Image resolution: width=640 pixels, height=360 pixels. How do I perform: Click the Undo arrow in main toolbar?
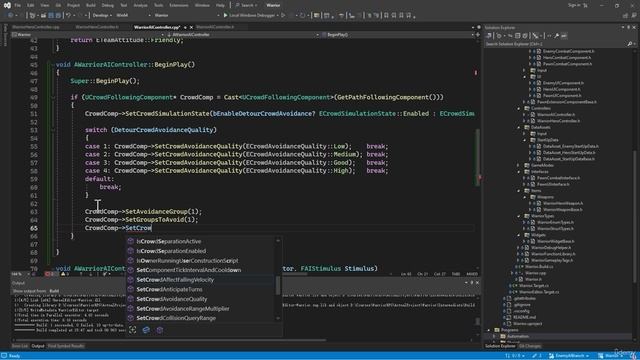[x=69, y=16]
